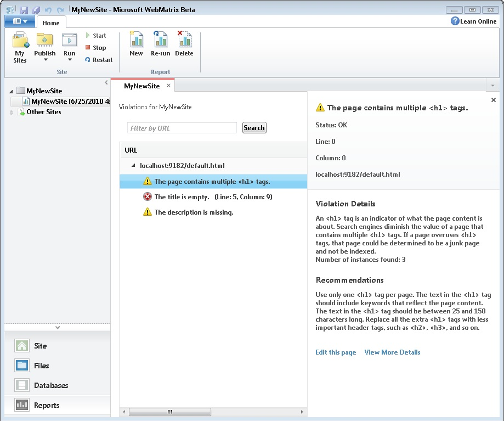Image resolution: width=504 pixels, height=421 pixels.
Task: Stop the site
Action: 95,48
